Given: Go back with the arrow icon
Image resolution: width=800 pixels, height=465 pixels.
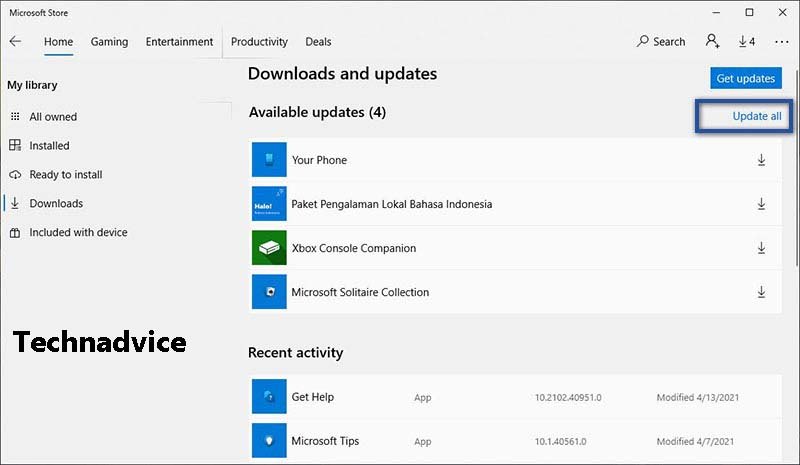Looking at the screenshot, I should tap(15, 41).
